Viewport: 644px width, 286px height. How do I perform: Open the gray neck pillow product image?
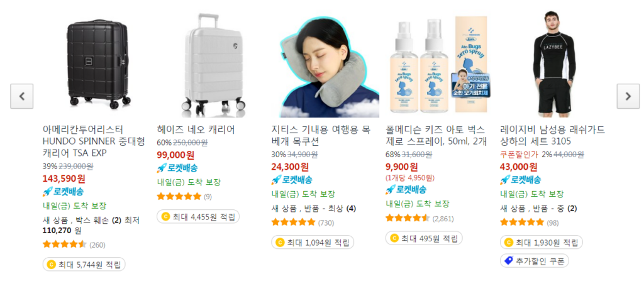[x=327, y=68]
